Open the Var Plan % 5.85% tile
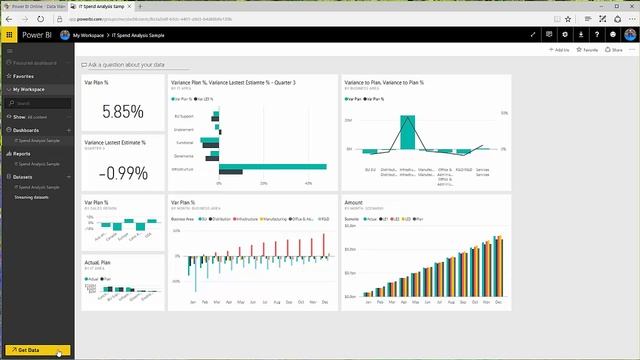The height and width of the screenshot is (360, 640). (123, 103)
